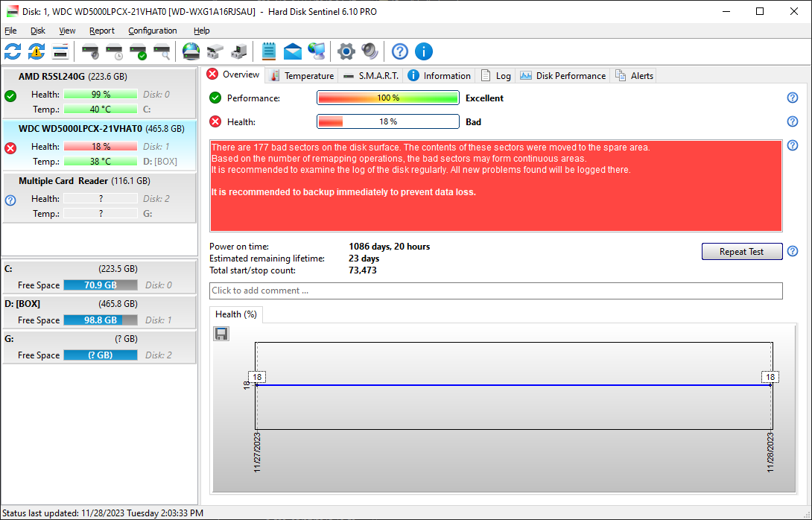812x520 pixels.
Task: Click the blue info circle toolbar icon
Action: [424, 51]
